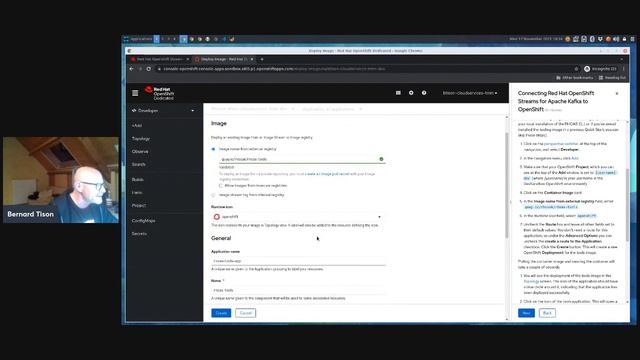The image size is (640, 360).
Task: Open Helm in sidebar
Action: pyautogui.click(x=137, y=193)
